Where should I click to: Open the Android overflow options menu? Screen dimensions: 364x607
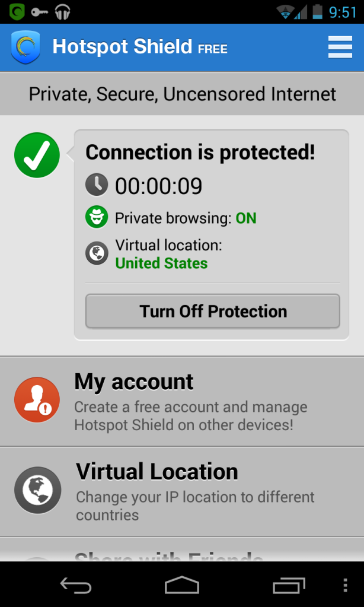point(346,585)
